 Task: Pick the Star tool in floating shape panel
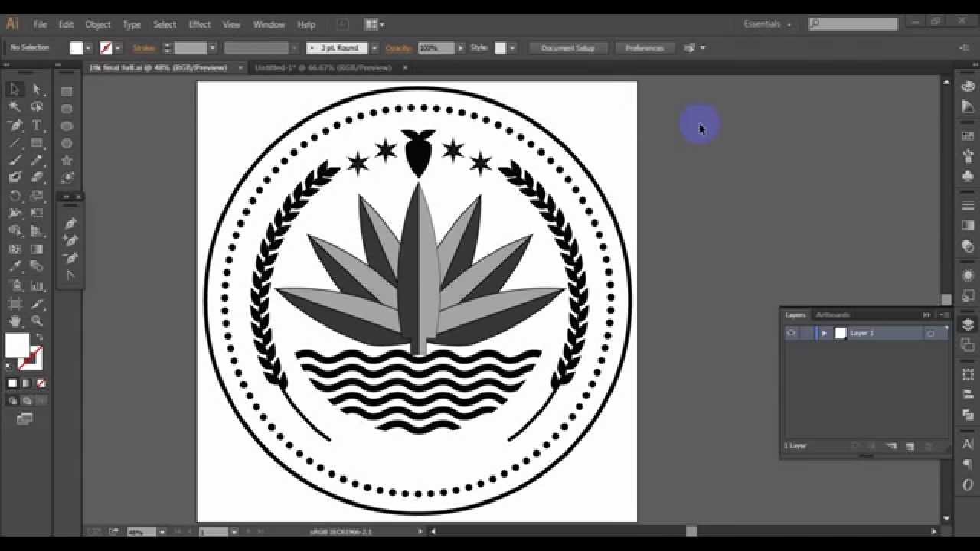67,161
